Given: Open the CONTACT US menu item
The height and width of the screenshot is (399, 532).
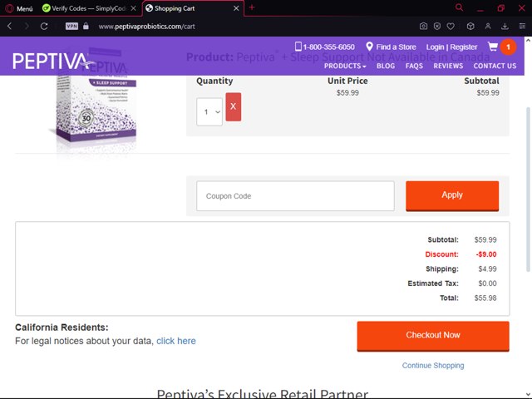Looking at the screenshot, I should point(495,66).
